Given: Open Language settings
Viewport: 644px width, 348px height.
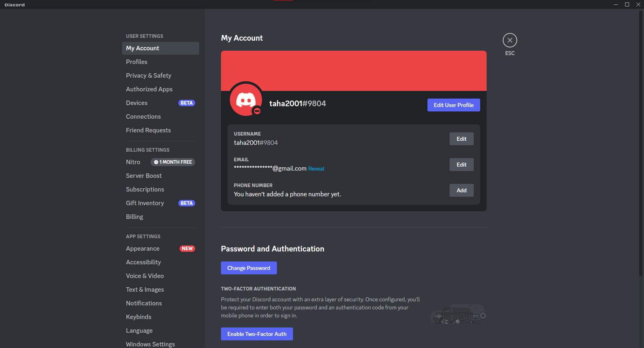Looking at the screenshot, I should 161,331.
